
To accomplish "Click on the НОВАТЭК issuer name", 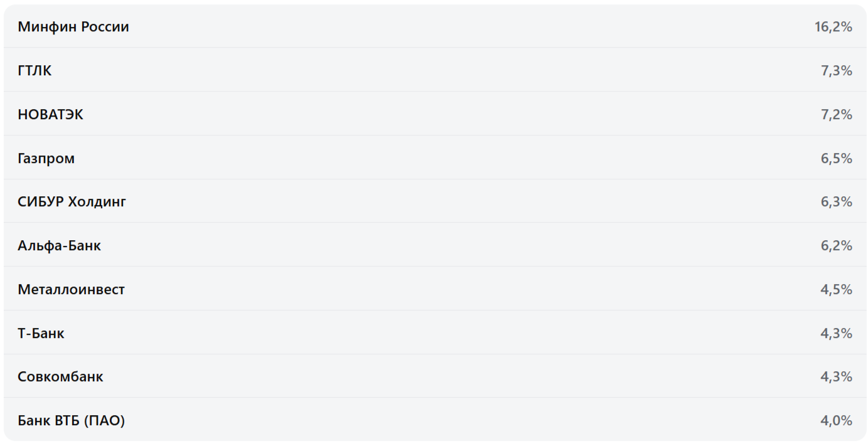I will (x=50, y=115).
